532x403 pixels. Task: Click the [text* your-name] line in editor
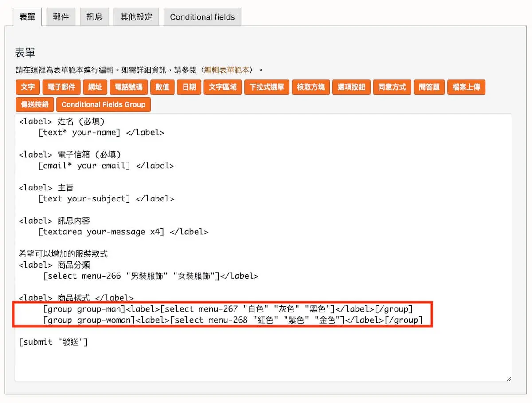pos(102,132)
